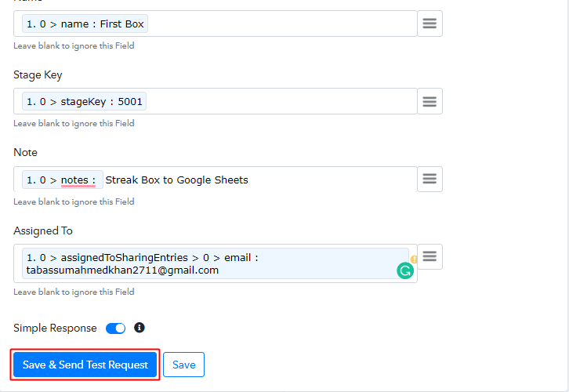This screenshot has width=569, height=392.
Task: Open the Name field hamburger menu
Action: click(429, 24)
